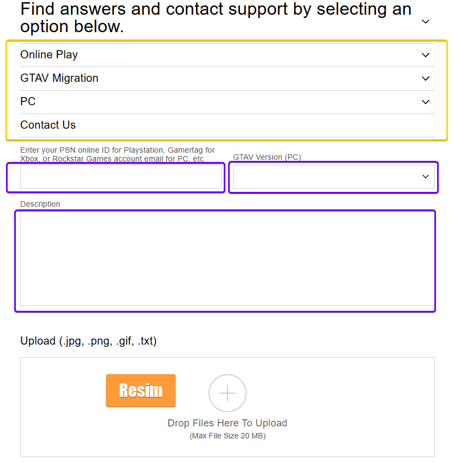Select the GTAV Migration menu item
454x476 pixels.
59,78
